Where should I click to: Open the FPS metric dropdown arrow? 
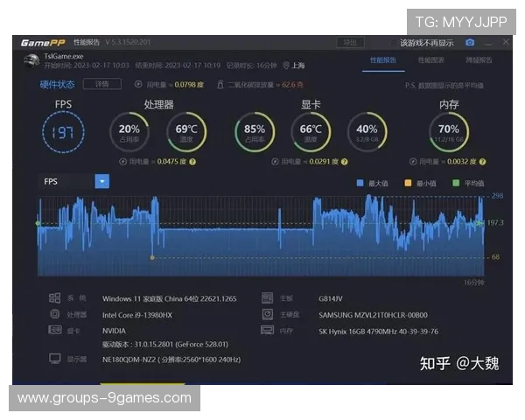tap(102, 181)
